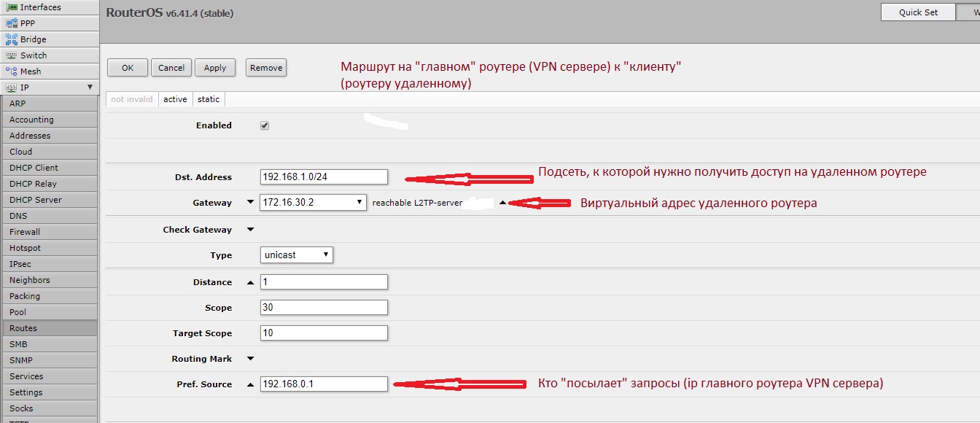Click the Mesh menu icon
The image size is (980, 423).
(x=11, y=71)
